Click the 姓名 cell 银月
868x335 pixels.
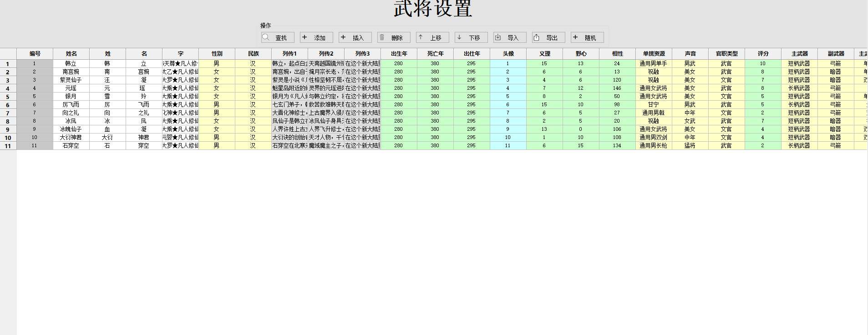point(71,97)
